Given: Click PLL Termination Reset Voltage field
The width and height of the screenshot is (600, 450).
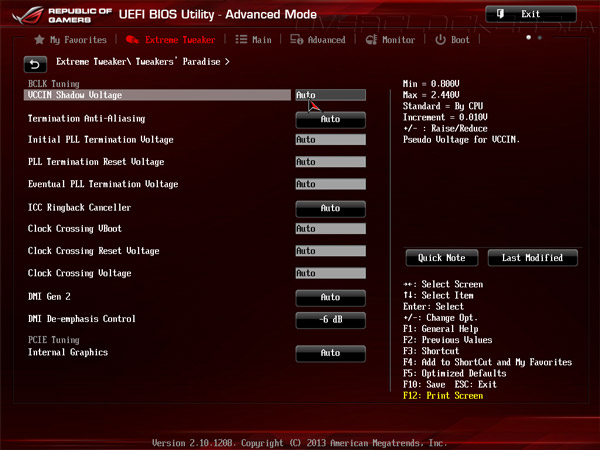Looking at the screenshot, I should [331, 162].
